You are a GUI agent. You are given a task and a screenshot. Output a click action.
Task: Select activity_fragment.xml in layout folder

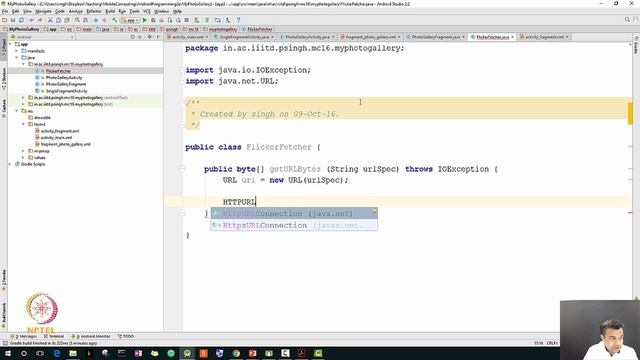click(x=60, y=131)
